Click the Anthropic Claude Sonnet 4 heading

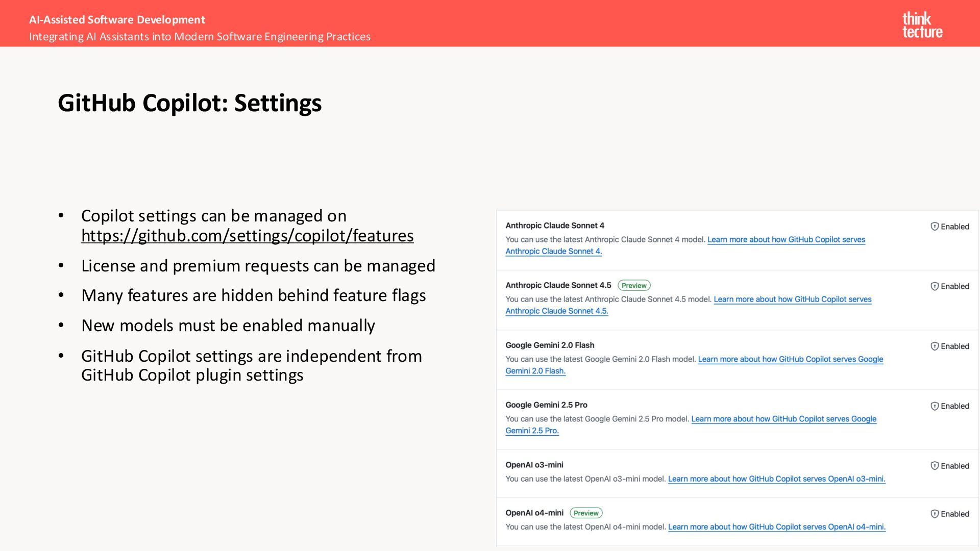[x=555, y=226]
